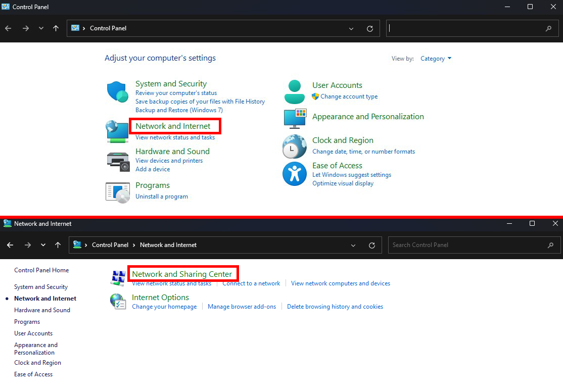Click the Network and Sharing Center icon
The height and width of the screenshot is (392, 563).
118,277
